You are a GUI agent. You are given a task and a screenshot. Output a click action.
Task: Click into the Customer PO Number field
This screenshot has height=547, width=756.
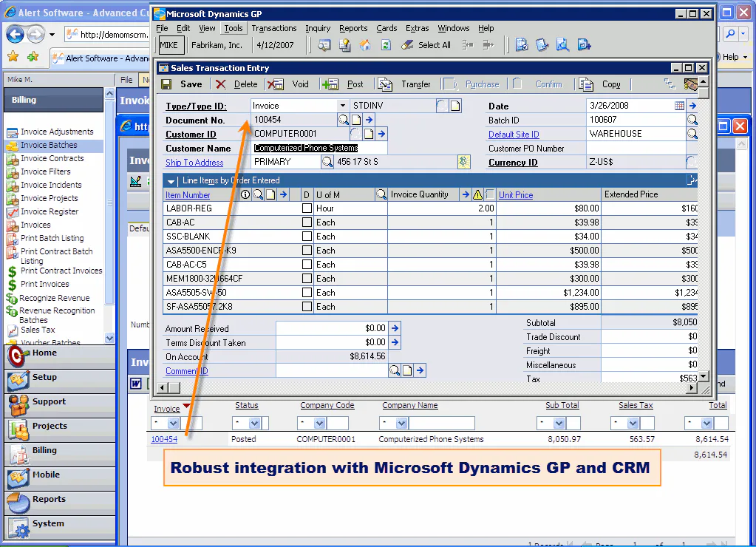636,149
